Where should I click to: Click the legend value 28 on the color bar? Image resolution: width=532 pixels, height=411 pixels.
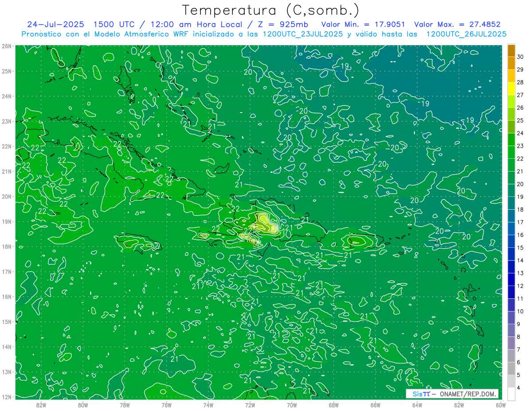tap(520, 82)
